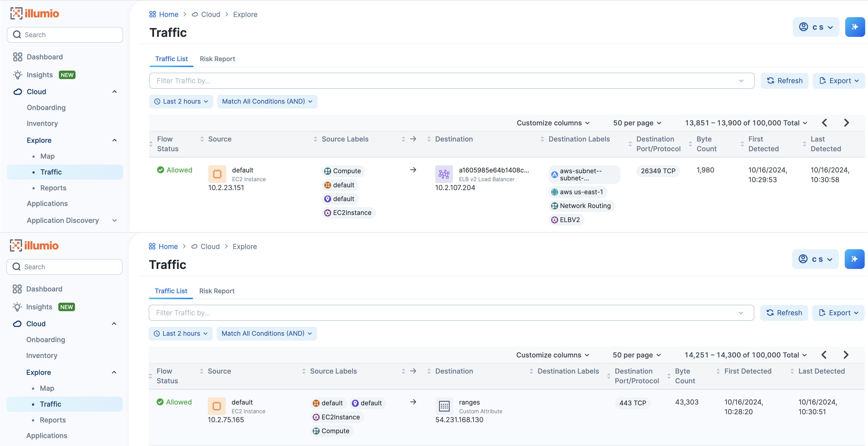Click the aws-subnet label's blue icon

(554, 175)
